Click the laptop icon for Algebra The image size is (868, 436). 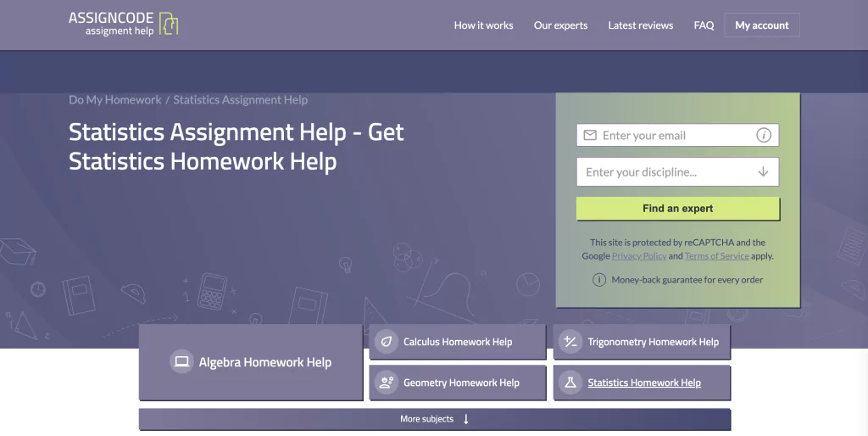(181, 361)
